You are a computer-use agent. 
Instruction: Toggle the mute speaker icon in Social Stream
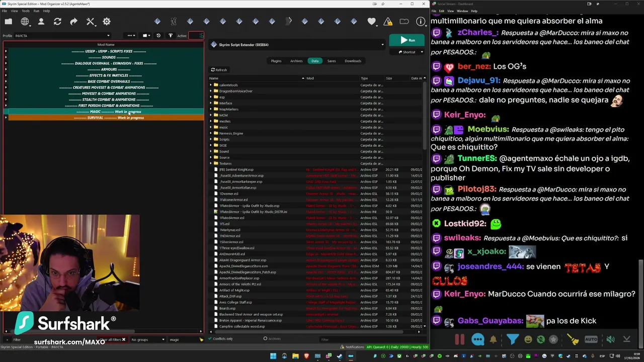[x=610, y=339]
